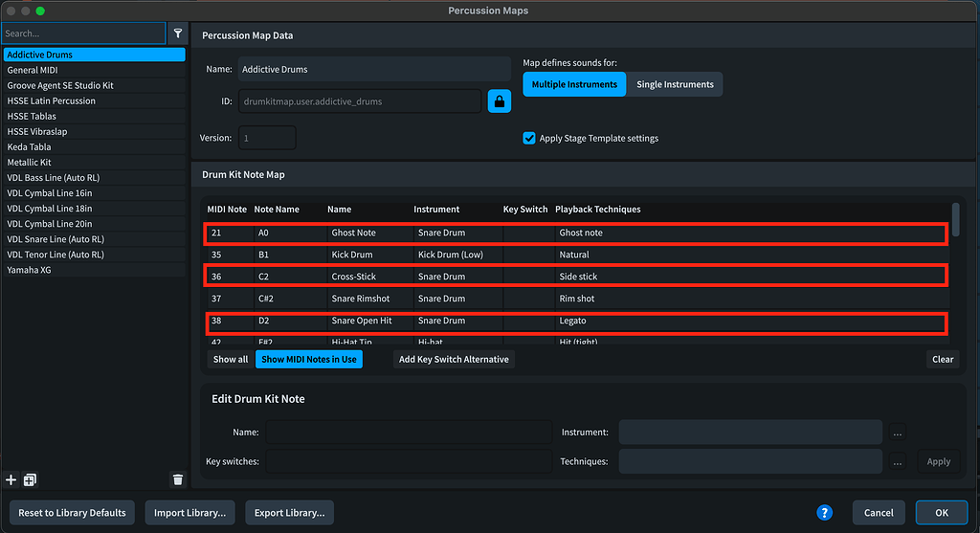The height and width of the screenshot is (533, 980).
Task: Delete the selected map with the trash icon
Action: tap(177, 479)
